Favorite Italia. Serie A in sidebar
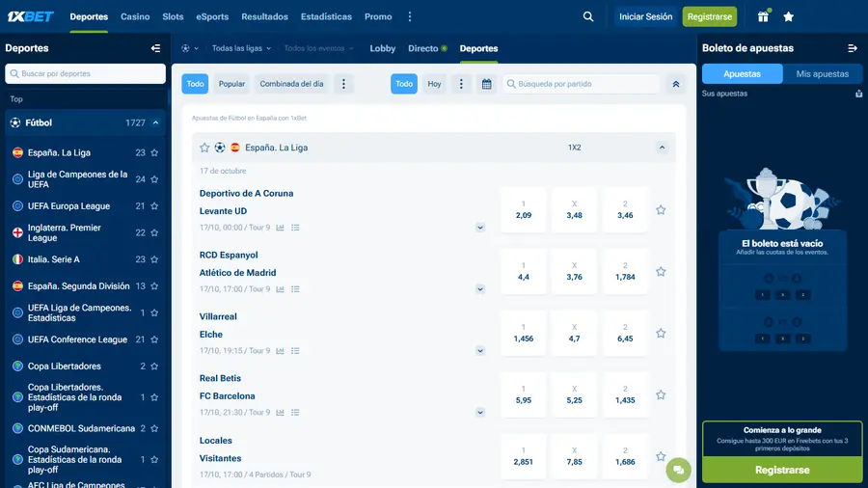This screenshot has height=488, width=868. pyautogui.click(x=154, y=259)
